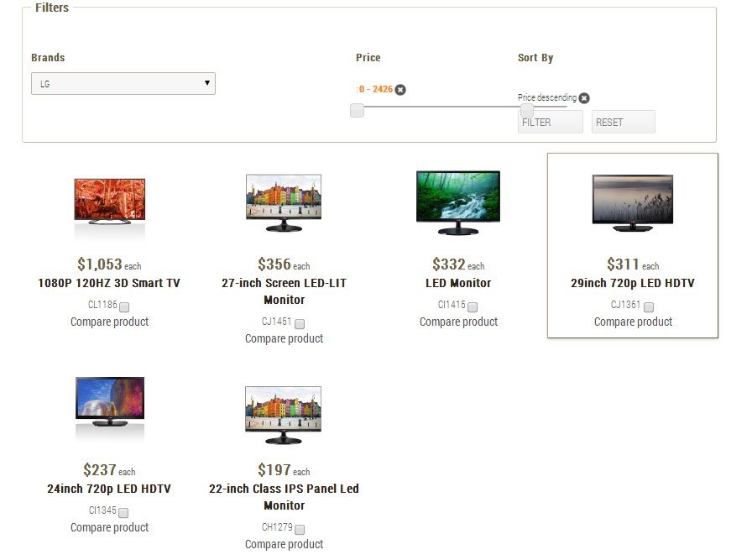The height and width of the screenshot is (560, 752).
Task: Click the Filters panel title
Action: [52, 8]
